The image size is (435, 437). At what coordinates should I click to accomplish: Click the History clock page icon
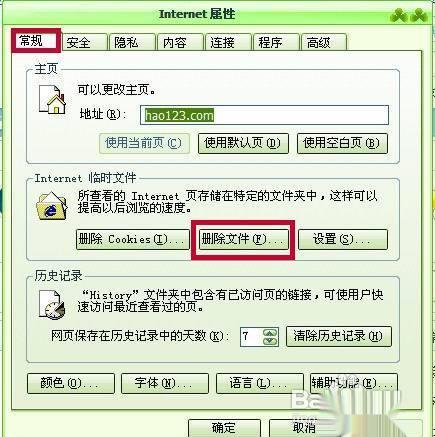coord(52,304)
